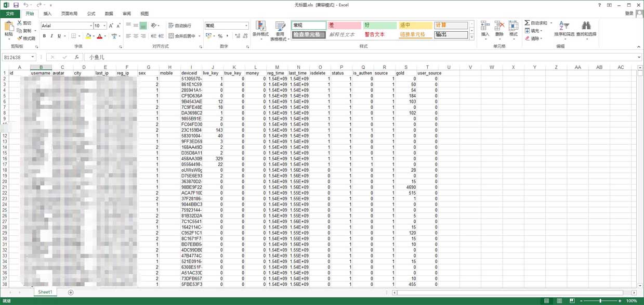Viewport: 644px width, 305px height.
Task: Click the Paste (粘贴) clipboard icon
Action: [x=9, y=27]
